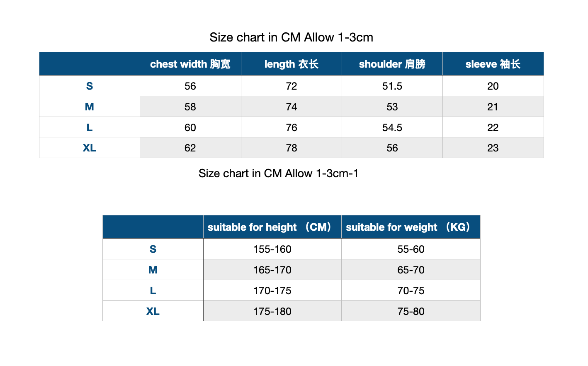Select the 75-80 weight range cell
Image resolution: width=588 pixels, height=366 pixels.
411,311
